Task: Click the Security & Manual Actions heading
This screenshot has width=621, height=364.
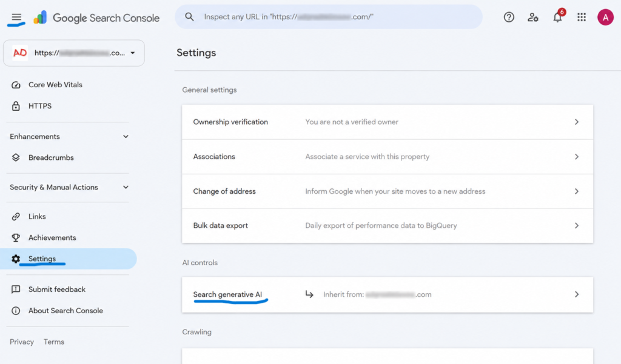Action: point(54,187)
